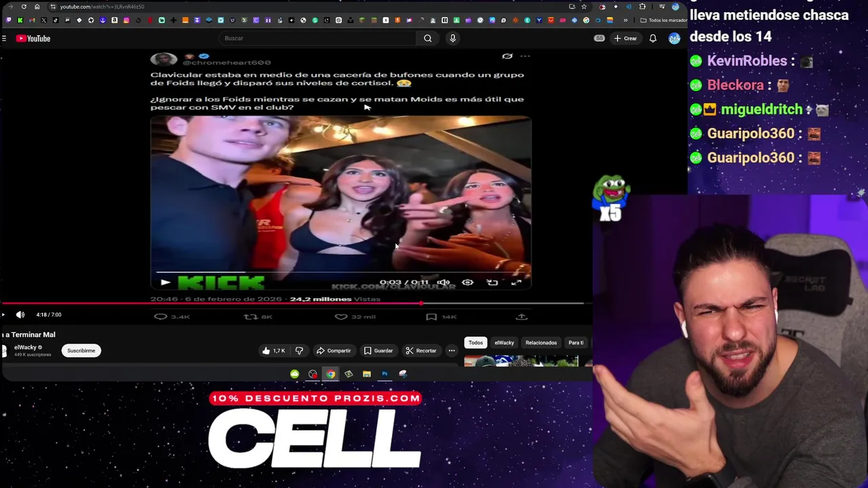This screenshot has width=868, height=488.
Task: Click the tweet reply icon showing 3,4K
Action: tap(161, 317)
